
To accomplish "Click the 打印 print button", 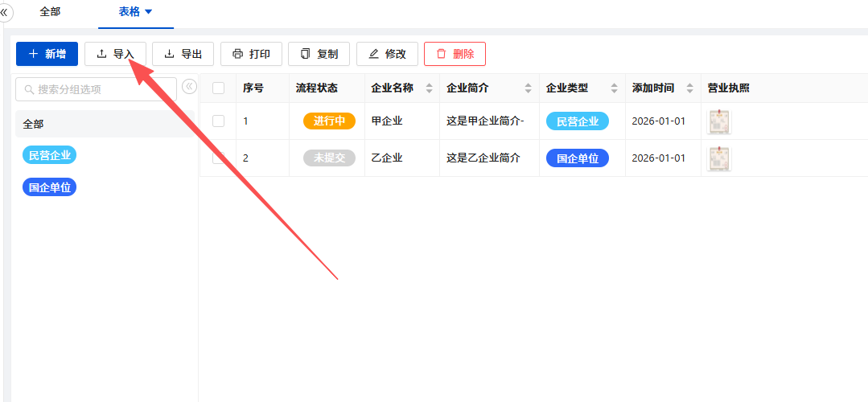I will tap(251, 54).
